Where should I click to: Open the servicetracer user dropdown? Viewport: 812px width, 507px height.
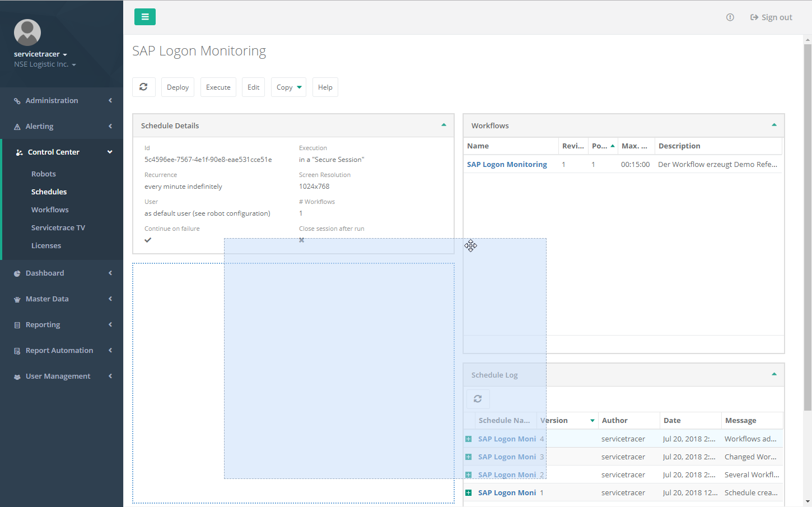(x=40, y=54)
